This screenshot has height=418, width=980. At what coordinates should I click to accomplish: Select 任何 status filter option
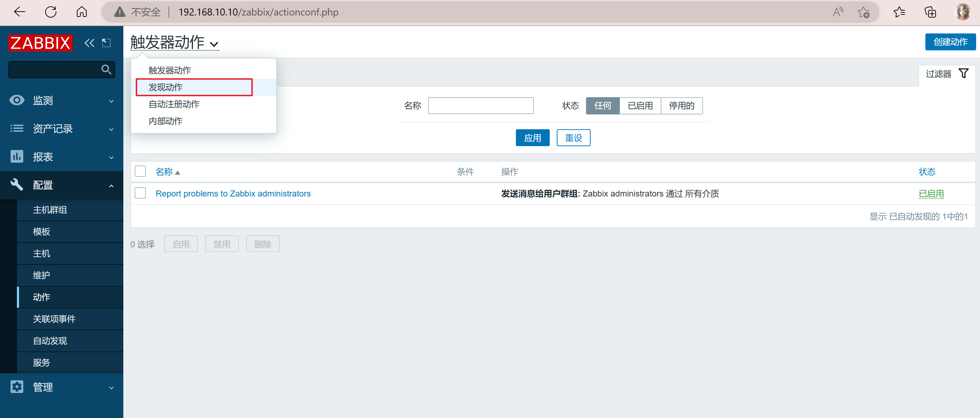603,106
